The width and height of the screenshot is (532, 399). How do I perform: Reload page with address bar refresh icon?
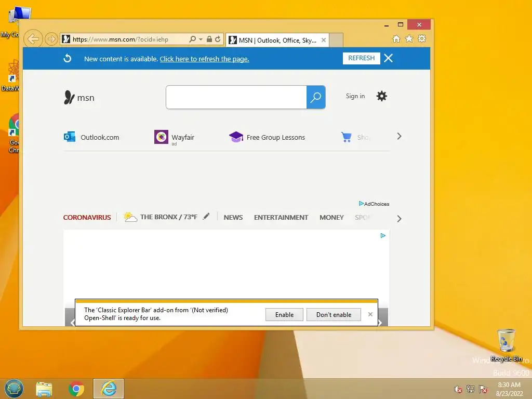click(218, 39)
